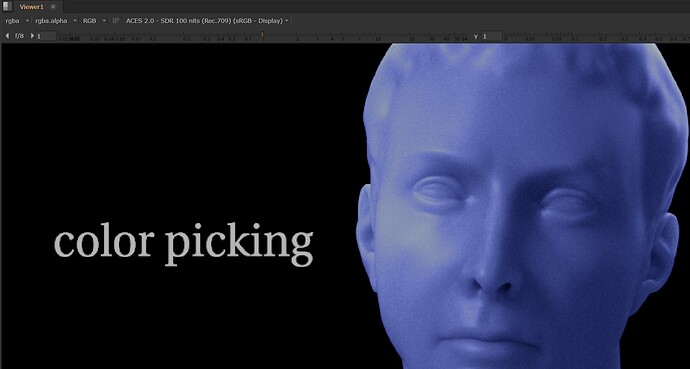Click the gain slider handle at 1

coord(262,35)
